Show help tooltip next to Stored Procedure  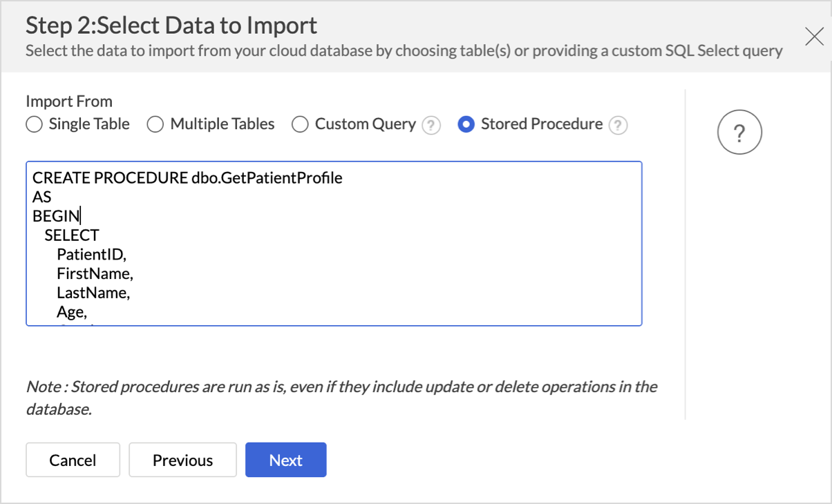click(618, 125)
